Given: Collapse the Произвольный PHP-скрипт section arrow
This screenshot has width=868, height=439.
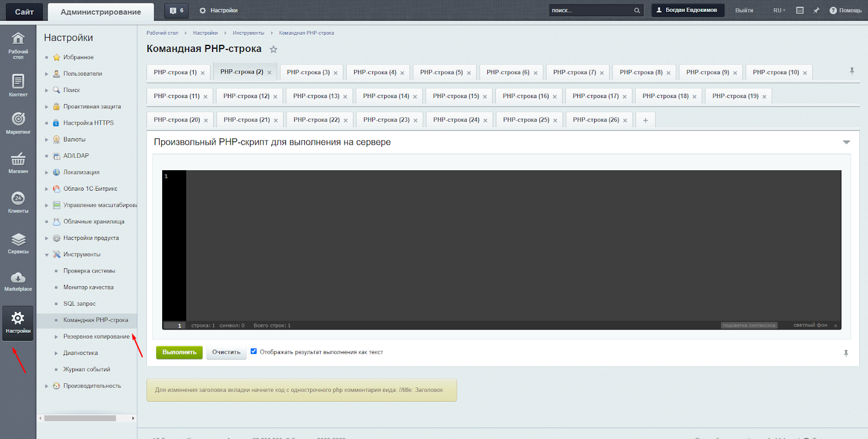Looking at the screenshot, I should pos(846,143).
